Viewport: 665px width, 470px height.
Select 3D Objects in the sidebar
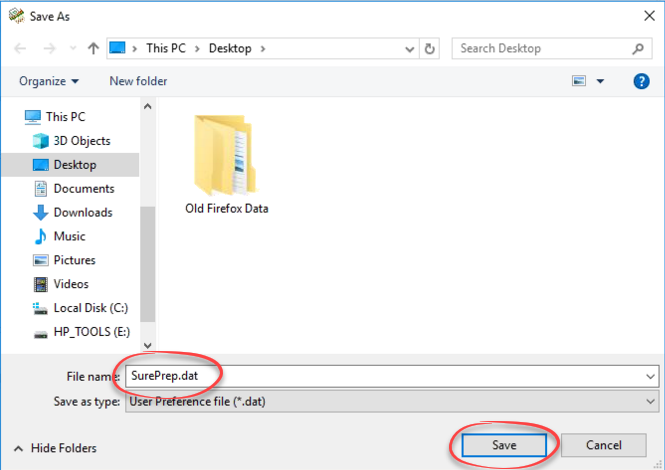coord(82,141)
